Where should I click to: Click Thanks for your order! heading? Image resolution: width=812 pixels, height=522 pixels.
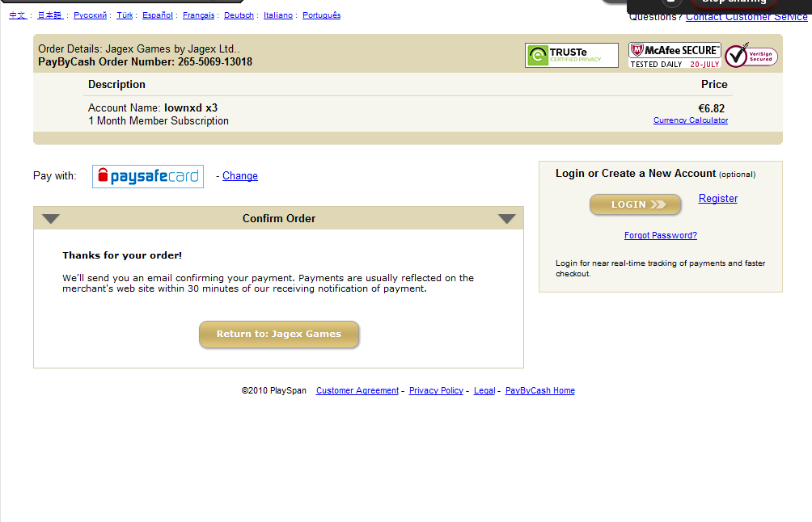[x=122, y=255]
